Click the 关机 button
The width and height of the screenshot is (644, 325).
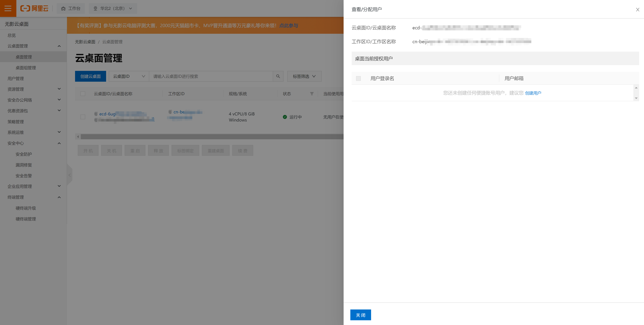point(111,151)
